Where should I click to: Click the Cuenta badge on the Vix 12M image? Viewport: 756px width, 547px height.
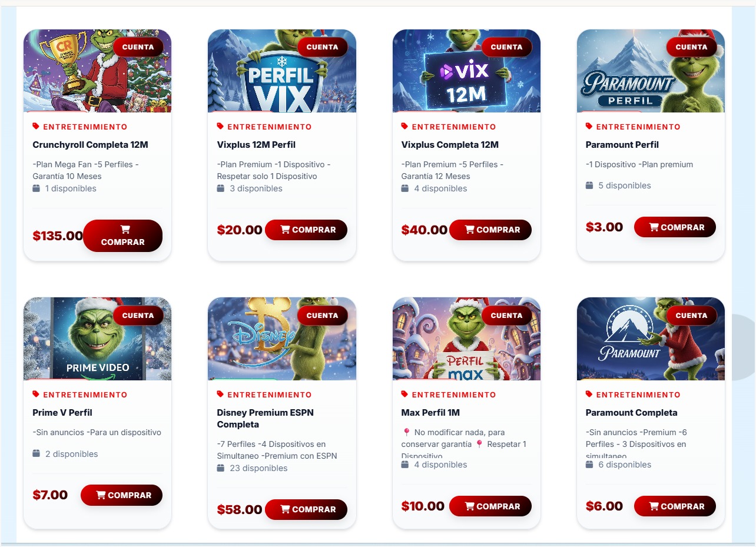[507, 47]
